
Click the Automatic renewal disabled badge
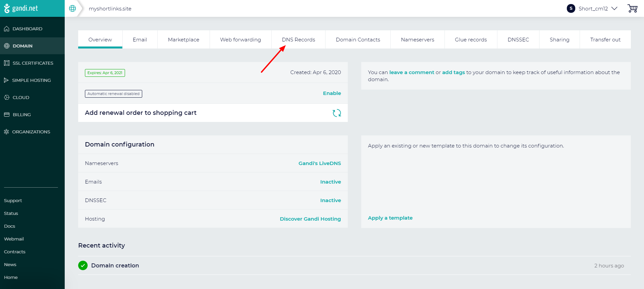[x=114, y=94]
